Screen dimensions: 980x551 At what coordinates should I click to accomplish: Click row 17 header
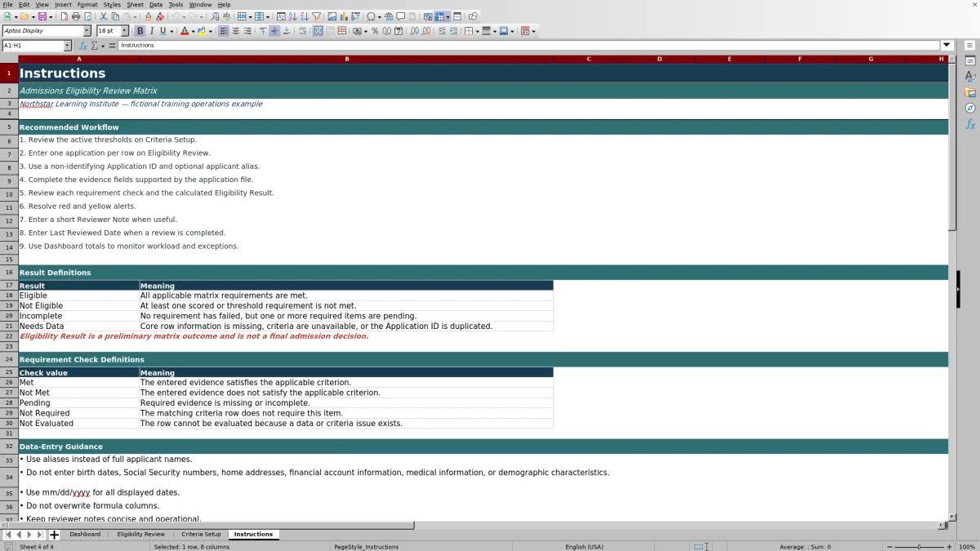tap(9, 286)
